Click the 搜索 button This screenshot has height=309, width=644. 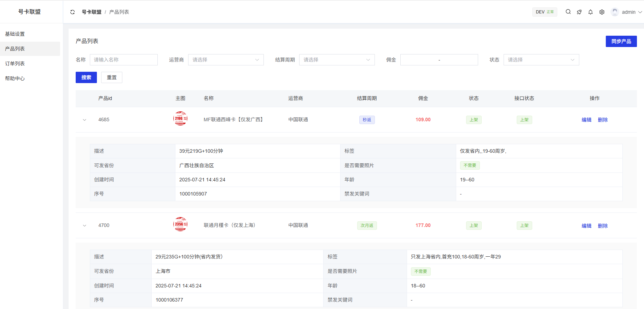tap(86, 77)
